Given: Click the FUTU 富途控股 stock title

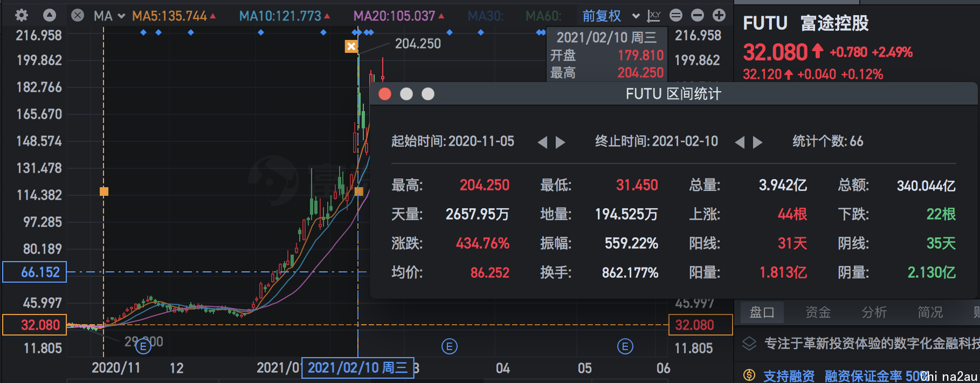Looking at the screenshot, I should 806,23.
